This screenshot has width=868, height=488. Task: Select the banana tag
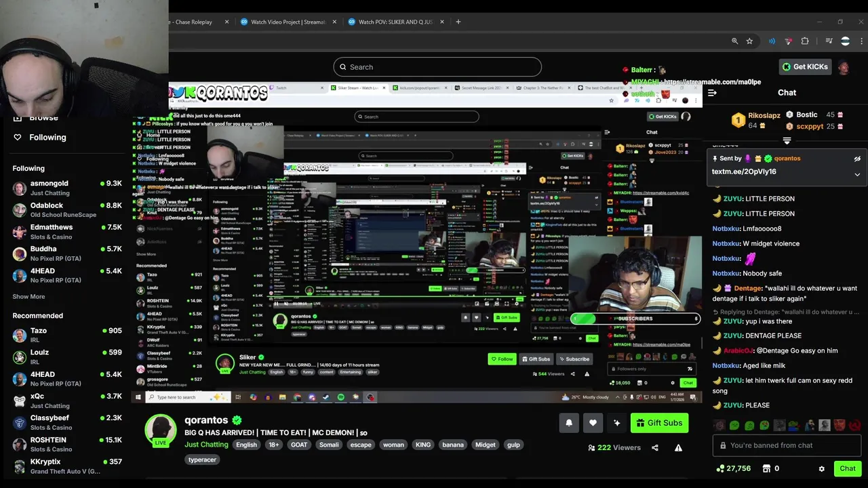pos(453,445)
